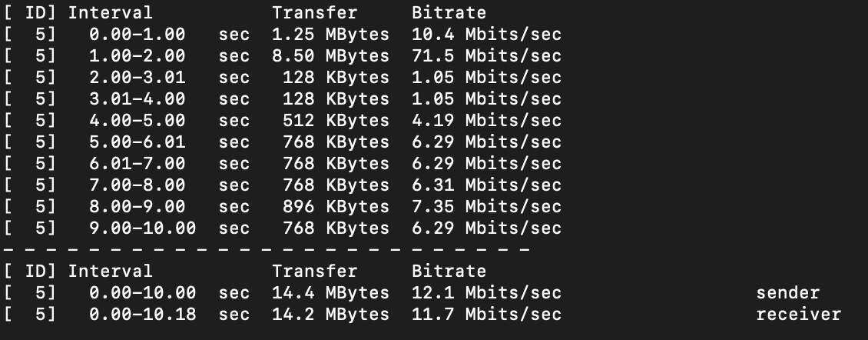Click the 10.4 Mbits/sec bitrate value

486,35
